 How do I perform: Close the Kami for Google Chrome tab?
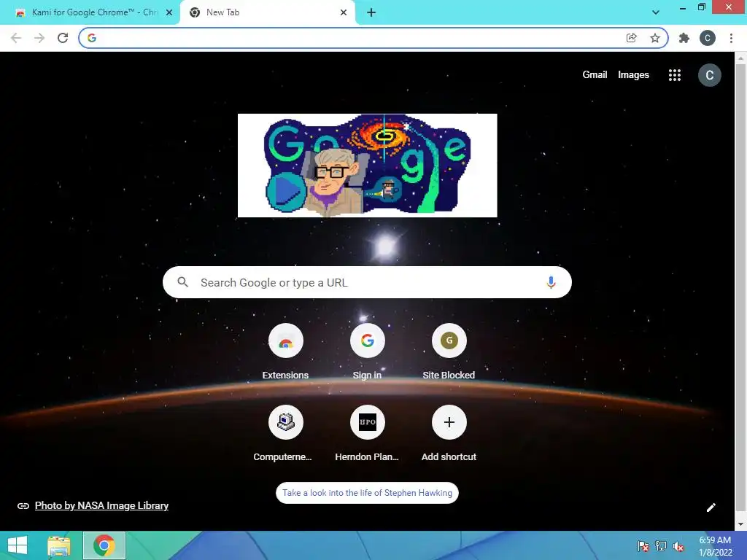tap(169, 13)
